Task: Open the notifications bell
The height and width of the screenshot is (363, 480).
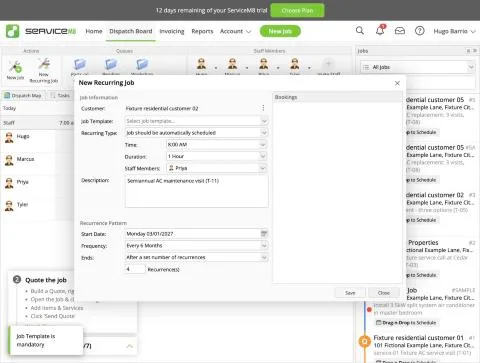Action: coord(380,31)
